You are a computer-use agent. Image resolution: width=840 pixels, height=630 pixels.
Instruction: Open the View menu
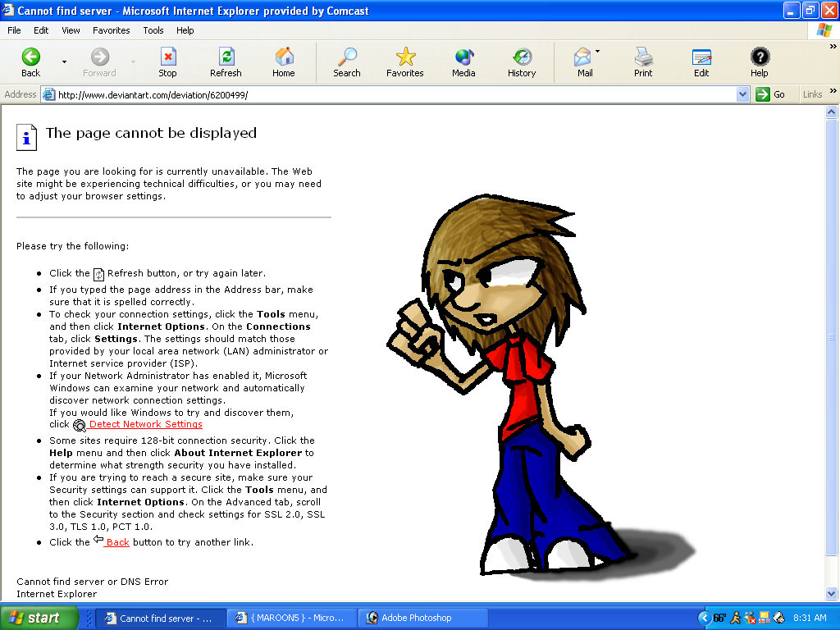pyautogui.click(x=71, y=30)
